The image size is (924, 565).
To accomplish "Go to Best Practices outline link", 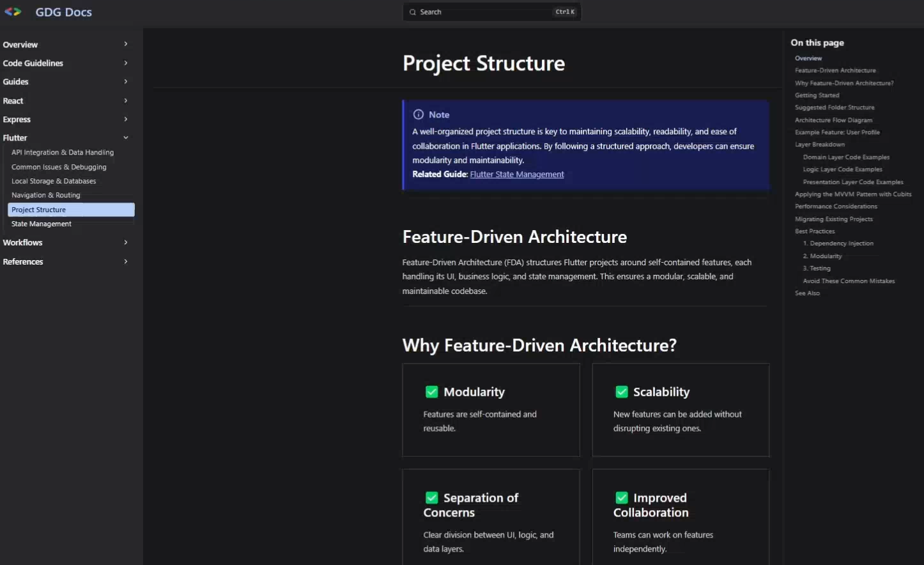I will click(815, 231).
